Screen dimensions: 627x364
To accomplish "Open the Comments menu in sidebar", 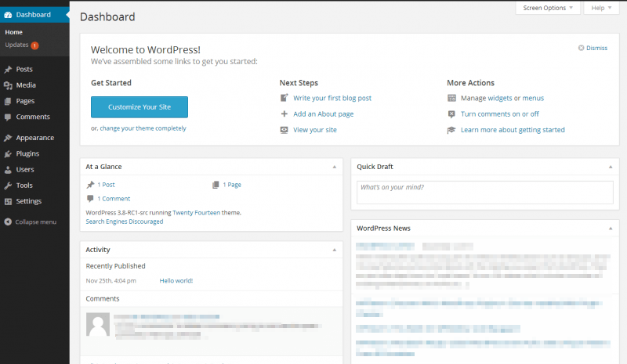I will 33,117.
